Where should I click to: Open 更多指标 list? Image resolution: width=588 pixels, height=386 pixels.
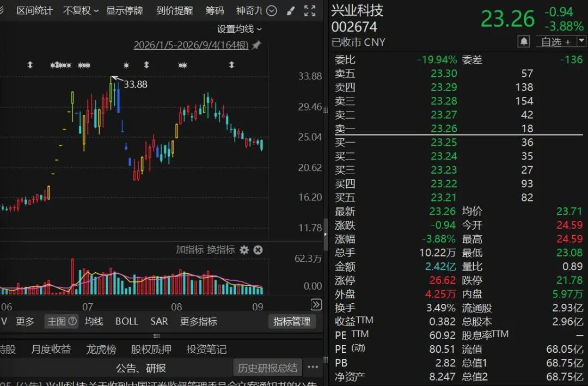(198, 321)
